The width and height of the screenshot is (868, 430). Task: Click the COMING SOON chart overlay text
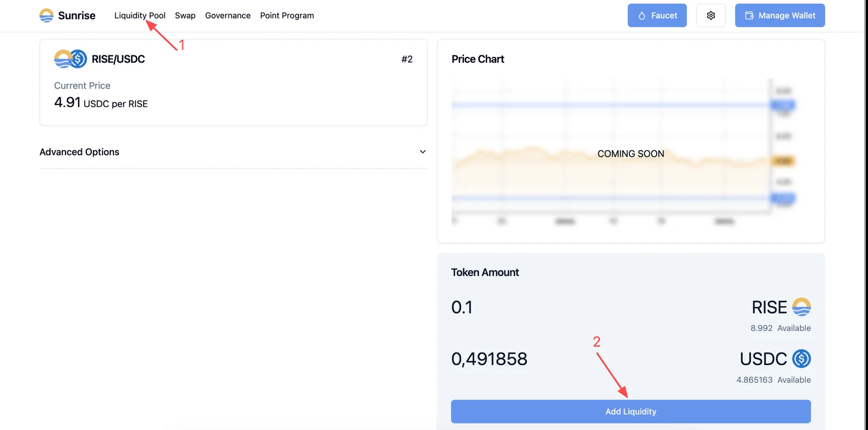[631, 153]
